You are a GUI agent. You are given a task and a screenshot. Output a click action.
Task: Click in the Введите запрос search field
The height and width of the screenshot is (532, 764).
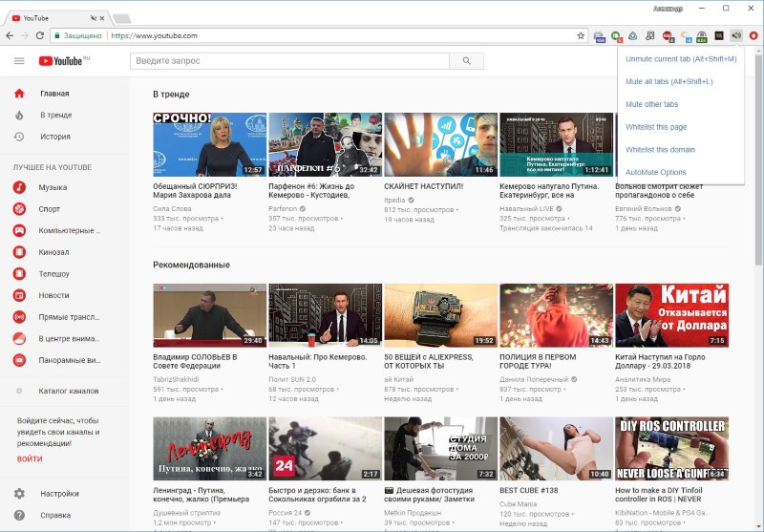pos(288,61)
